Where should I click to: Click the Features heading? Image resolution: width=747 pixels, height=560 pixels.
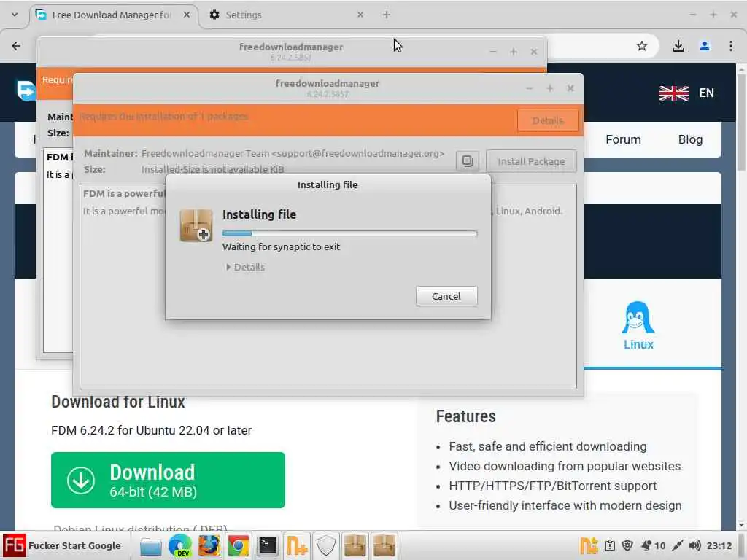(x=465, y=416)
